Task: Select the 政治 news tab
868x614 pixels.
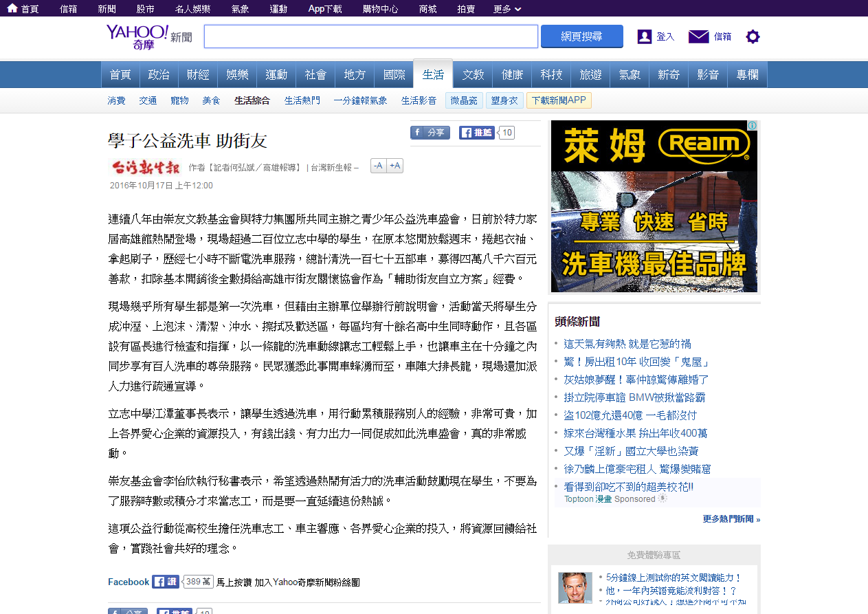Action: (159, 75)
